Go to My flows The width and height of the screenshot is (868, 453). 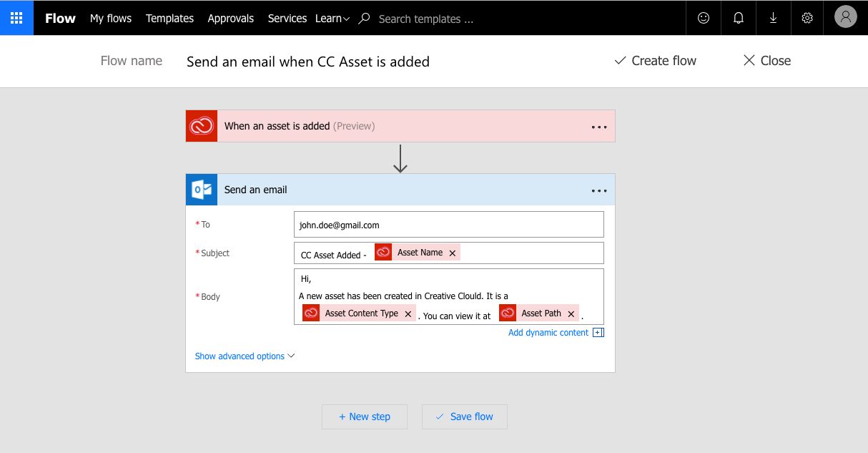[111, 19]
